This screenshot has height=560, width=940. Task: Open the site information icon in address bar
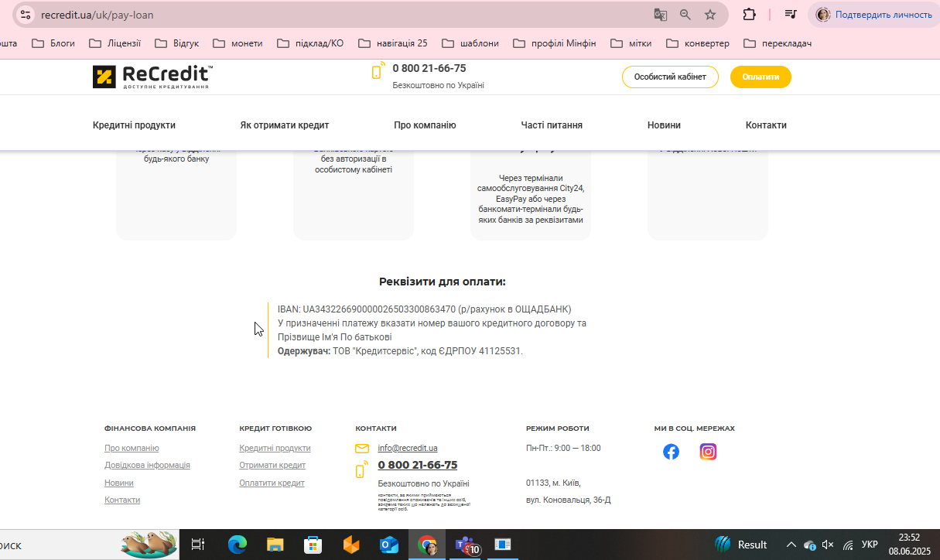(26, 15)
